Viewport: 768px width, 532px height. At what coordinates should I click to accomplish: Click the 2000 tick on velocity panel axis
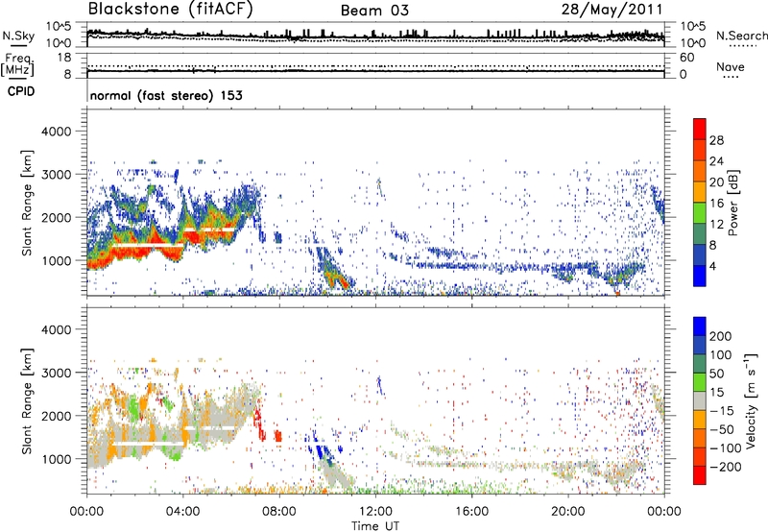point(56,416)
